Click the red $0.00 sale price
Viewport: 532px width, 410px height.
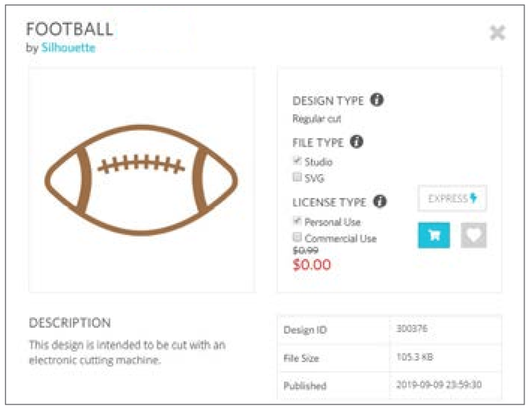[312, 264]
